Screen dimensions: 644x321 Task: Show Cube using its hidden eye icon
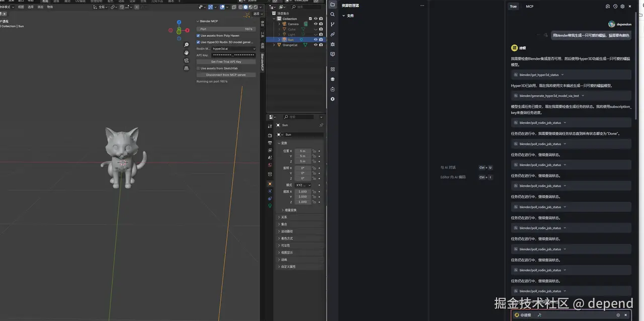(x=315, y=29)
